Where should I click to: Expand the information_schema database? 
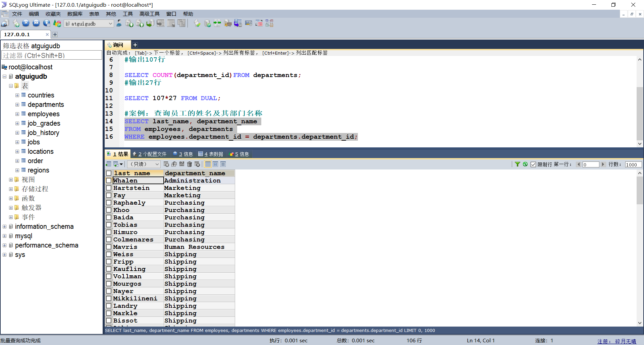[4, 226]
